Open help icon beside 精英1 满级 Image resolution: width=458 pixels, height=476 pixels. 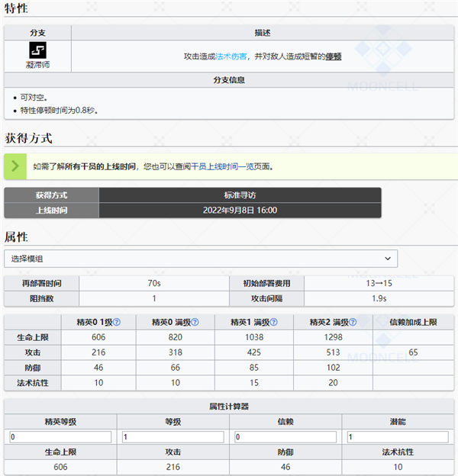tap(273, 322)
